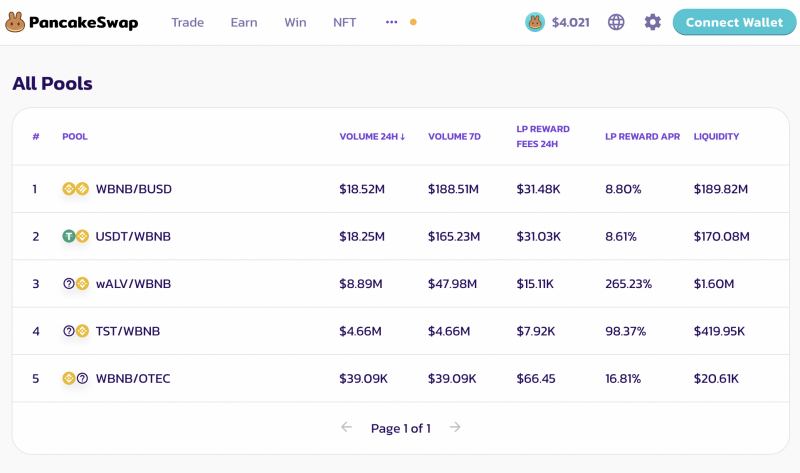Click the $15.11K fees value
The image size is (800, 473).
(535, 284)
